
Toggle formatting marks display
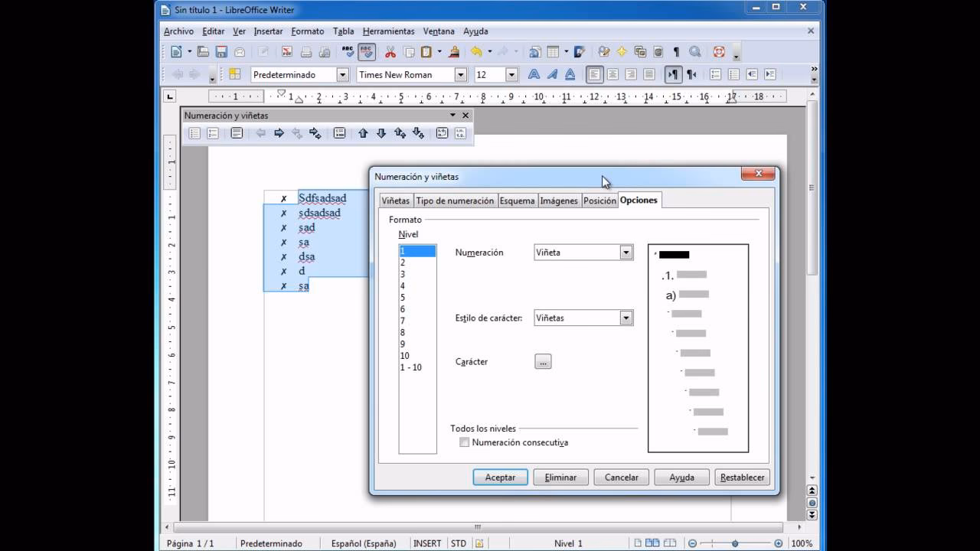pos(675,52)
